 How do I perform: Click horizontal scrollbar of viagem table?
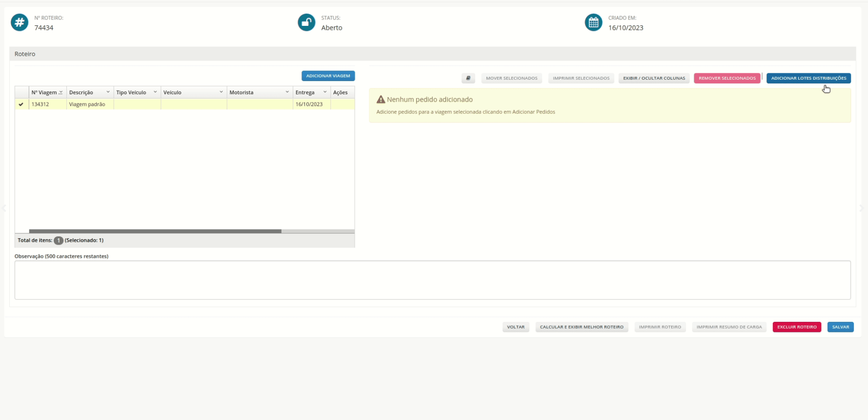pyautogui.click(x=155, y=231)
